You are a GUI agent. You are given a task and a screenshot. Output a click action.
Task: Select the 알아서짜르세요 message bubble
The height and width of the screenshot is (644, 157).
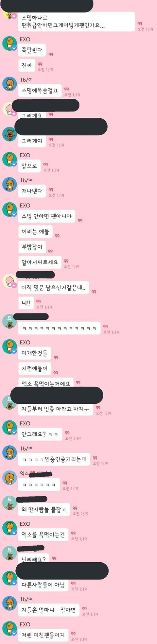click(40, 262)
